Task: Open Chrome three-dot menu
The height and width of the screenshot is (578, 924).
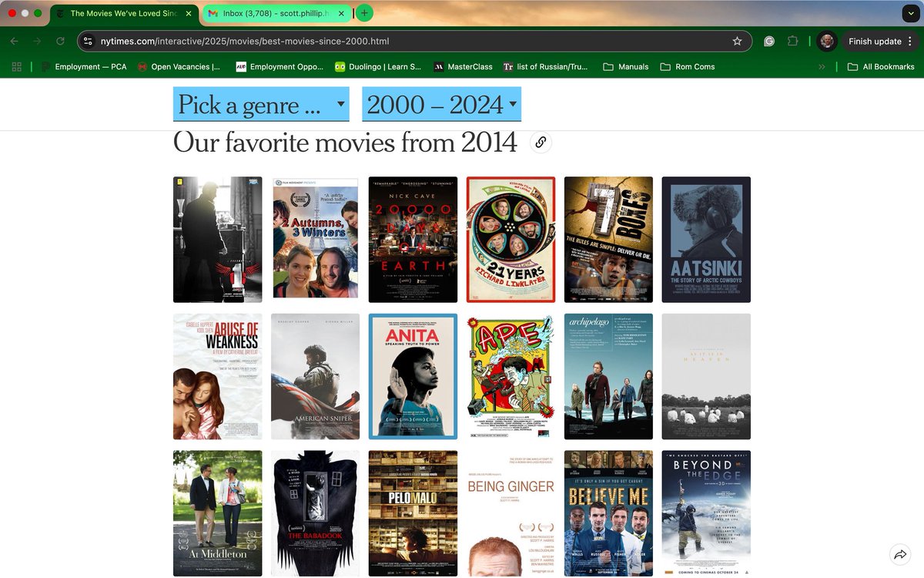Action: click(x=910, y=42)
